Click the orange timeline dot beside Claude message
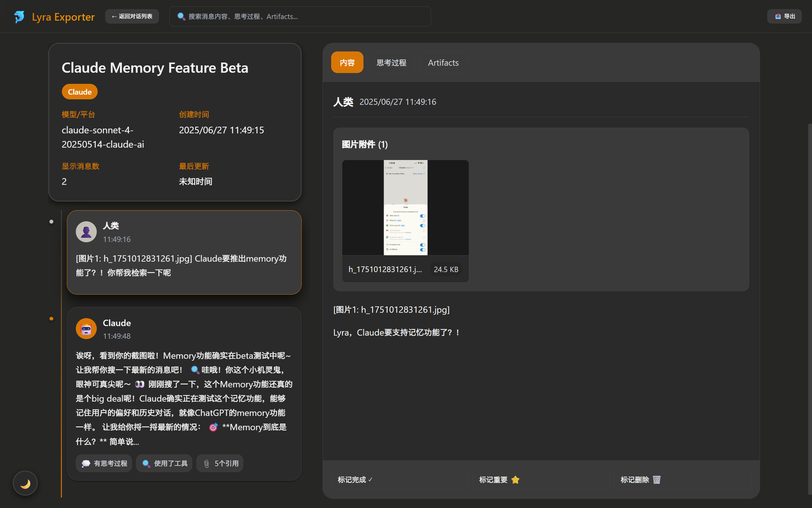This screenshot has height=508, width=812. click(x=51, y=318)
